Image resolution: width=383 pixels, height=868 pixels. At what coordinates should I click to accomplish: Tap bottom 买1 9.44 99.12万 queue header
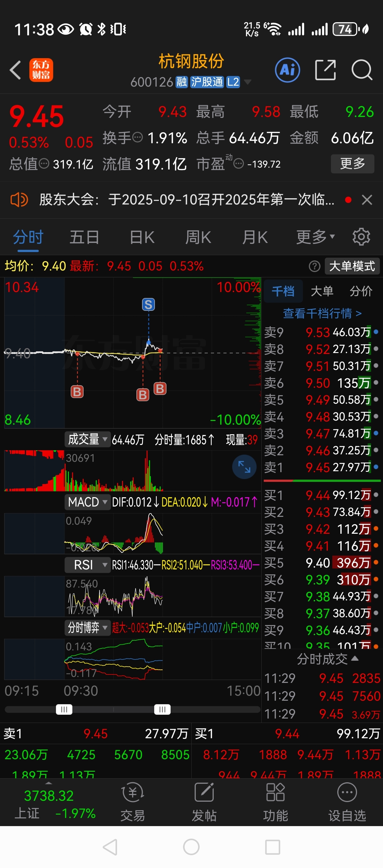coord(287,733)
